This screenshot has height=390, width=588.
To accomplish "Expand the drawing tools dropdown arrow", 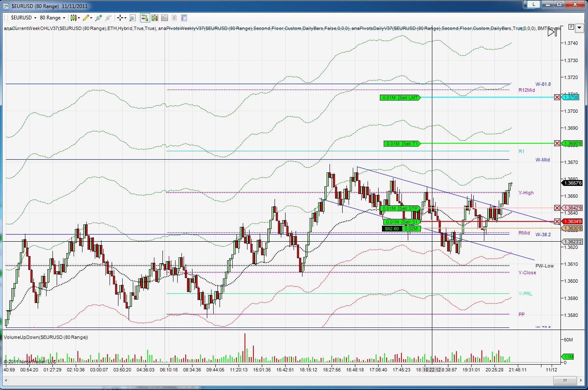I will [91, 18].
